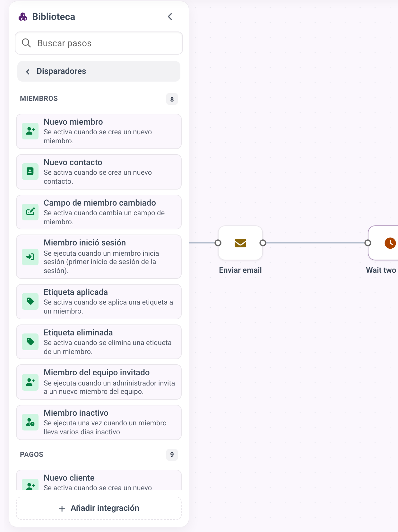Screen dimensions: 398x532
Task: Choose the Miembro del equipo invitado trigger
Action: coord(99,382)
